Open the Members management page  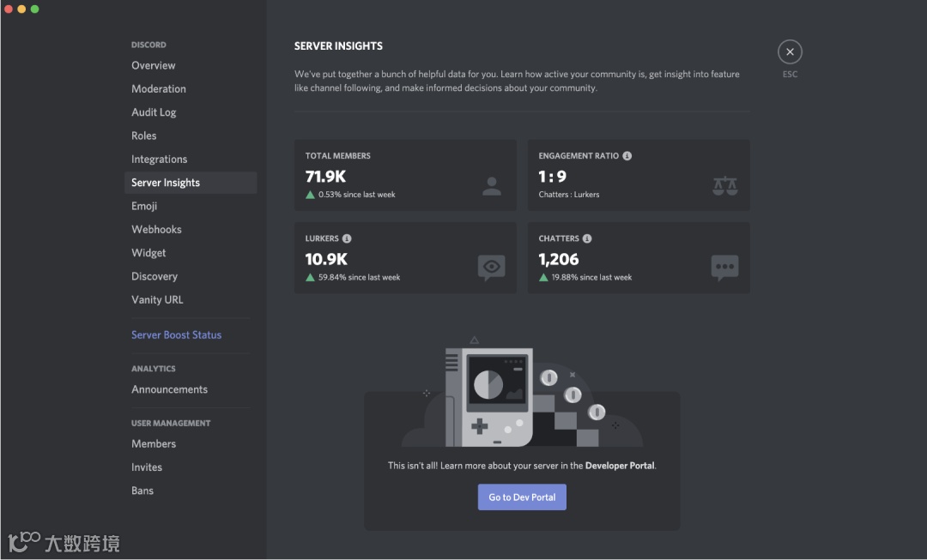coord(154,443)
